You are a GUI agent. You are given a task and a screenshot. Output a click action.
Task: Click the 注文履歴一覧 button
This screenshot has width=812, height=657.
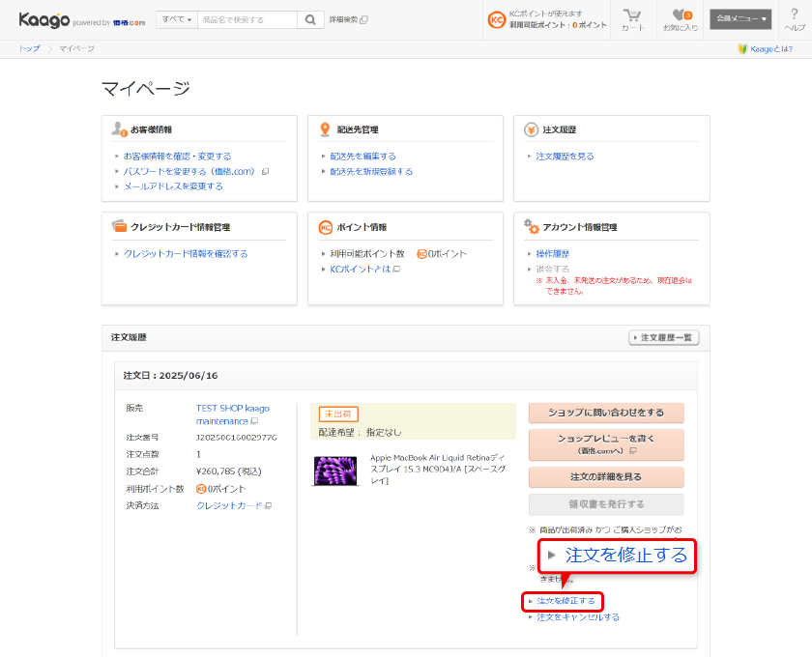coord(664,337)
